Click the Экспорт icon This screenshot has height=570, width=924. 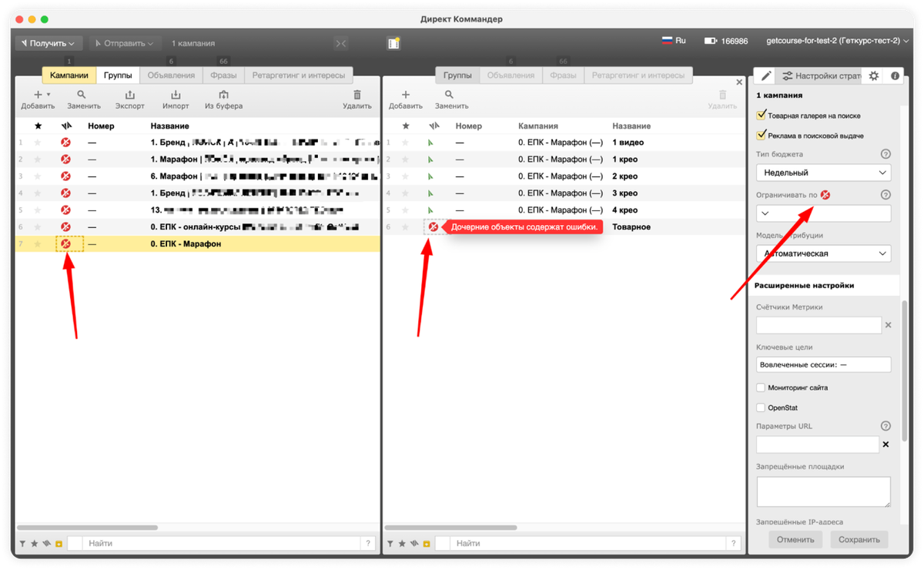(129, 95)
